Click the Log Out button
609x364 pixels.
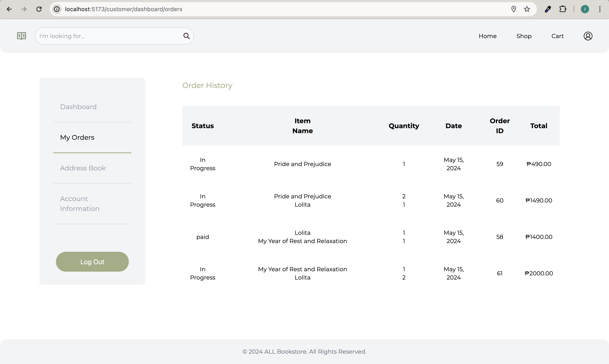tap(92, 262)
